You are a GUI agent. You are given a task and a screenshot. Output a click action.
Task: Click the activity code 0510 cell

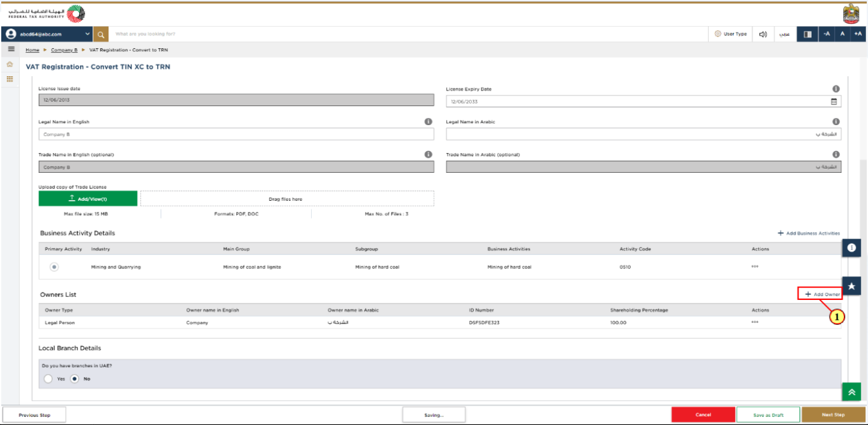click(625, 267)
